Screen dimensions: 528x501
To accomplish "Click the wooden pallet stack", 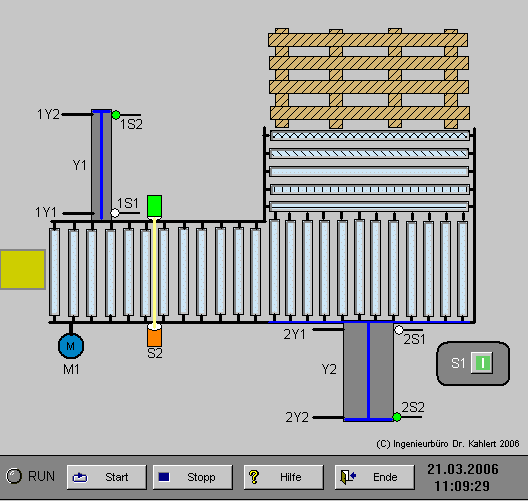I will click(x=369, y=78).
